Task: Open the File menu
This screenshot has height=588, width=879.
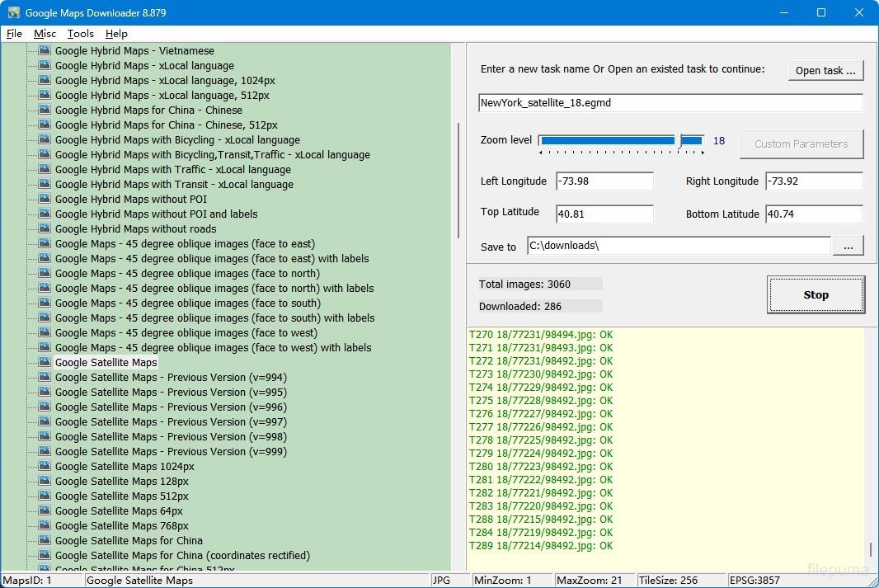Action: pyautogui.click(x=14, y=34)
